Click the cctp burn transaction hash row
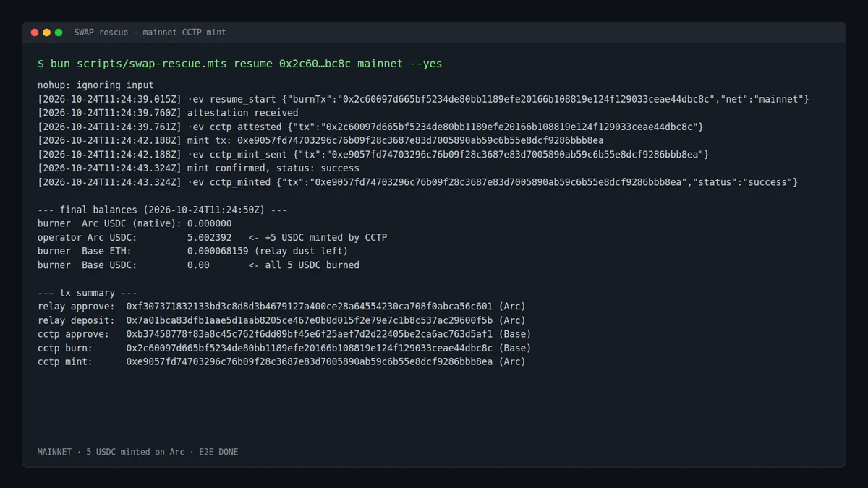The height and width of the screenshot is (488, 868). pyautogui.click(x=284, y=348)
